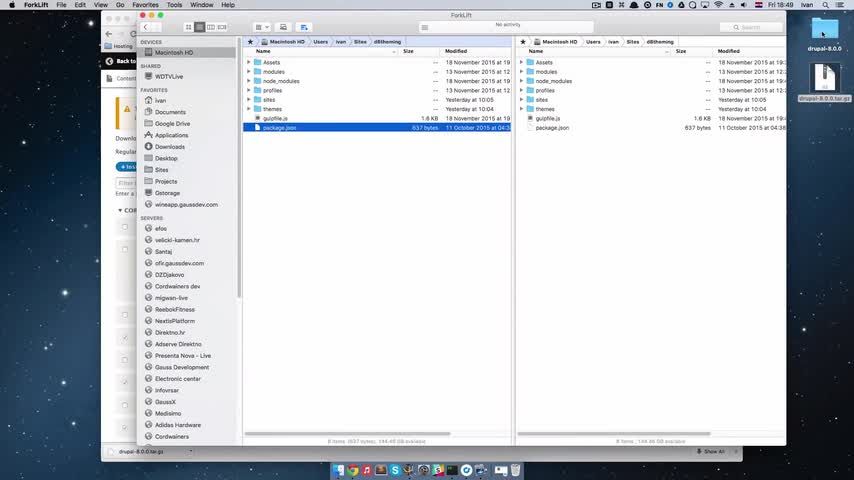Open the File menu
The height and width of the screenshot is (480, 854).
pyautogui.click(x=62, y=5)
